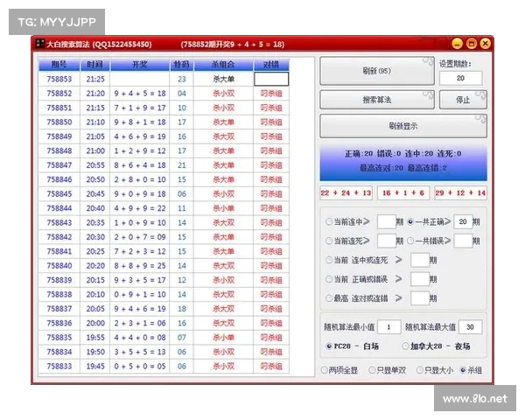Click the 刷新显示 button
Viewport: 525px width, 420px height.
[x=403, y=126]
